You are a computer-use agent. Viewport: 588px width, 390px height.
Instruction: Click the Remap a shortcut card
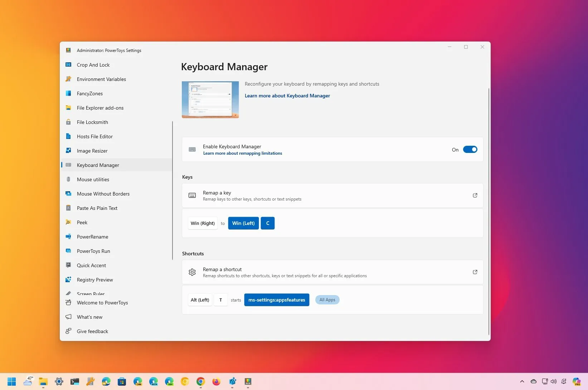[x=332, y=272]
